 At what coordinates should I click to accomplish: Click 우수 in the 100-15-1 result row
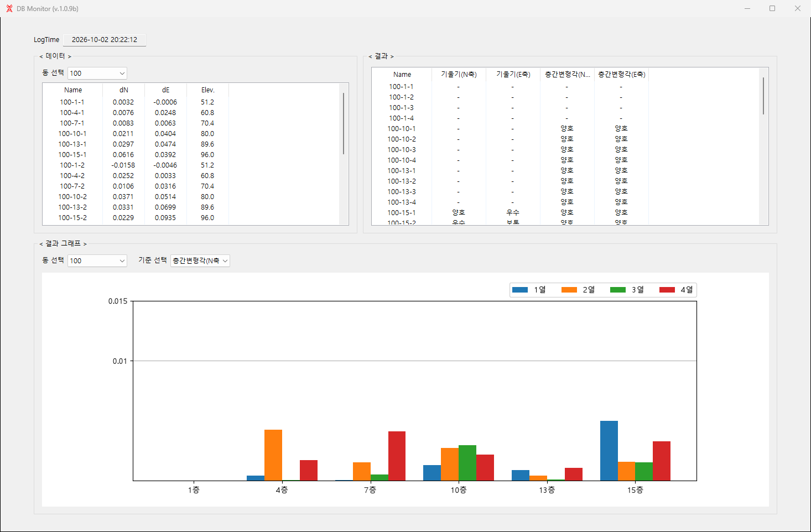(513, 213)
